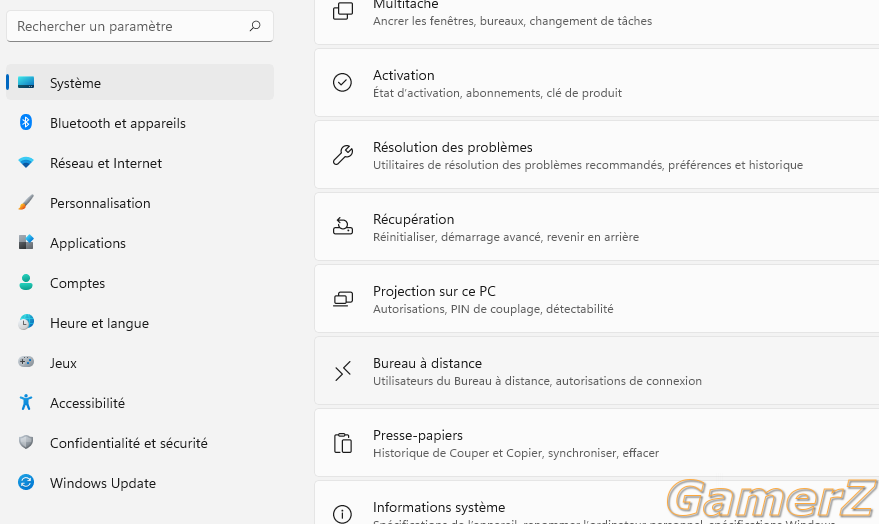Open Accessibilité settings
The width and height of the screenshot is (879, 524).
(x=140, y=402)
